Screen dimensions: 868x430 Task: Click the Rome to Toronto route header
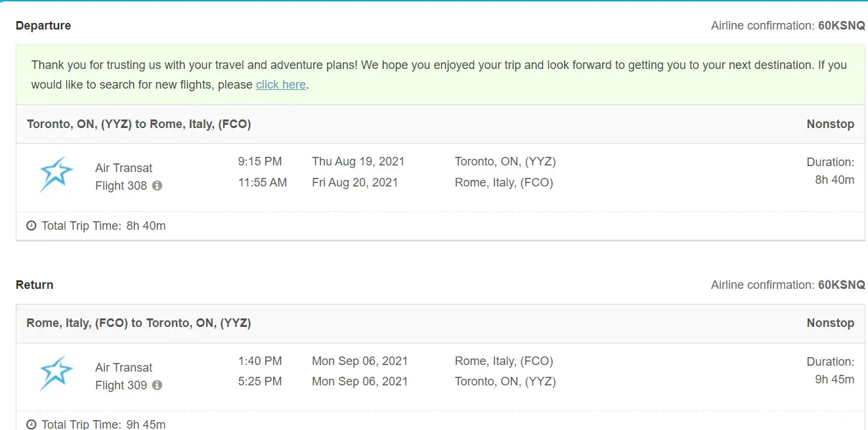coord(139,323)
